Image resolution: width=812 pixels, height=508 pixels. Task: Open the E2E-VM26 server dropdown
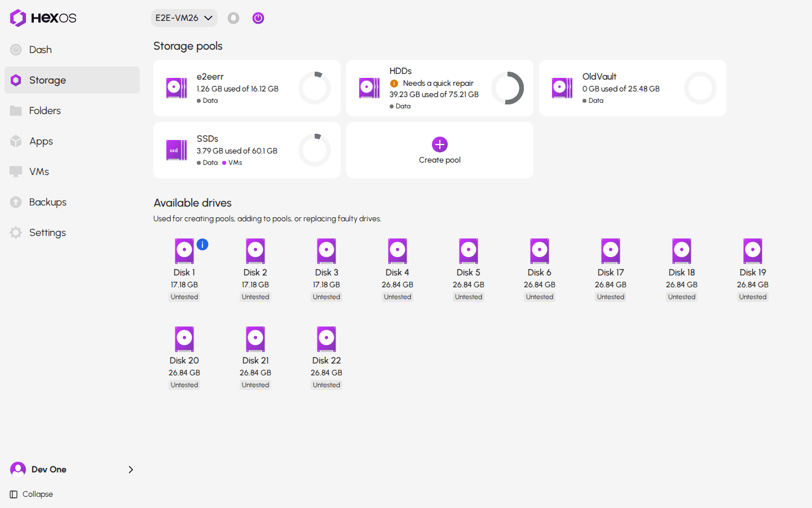(184, 18)
